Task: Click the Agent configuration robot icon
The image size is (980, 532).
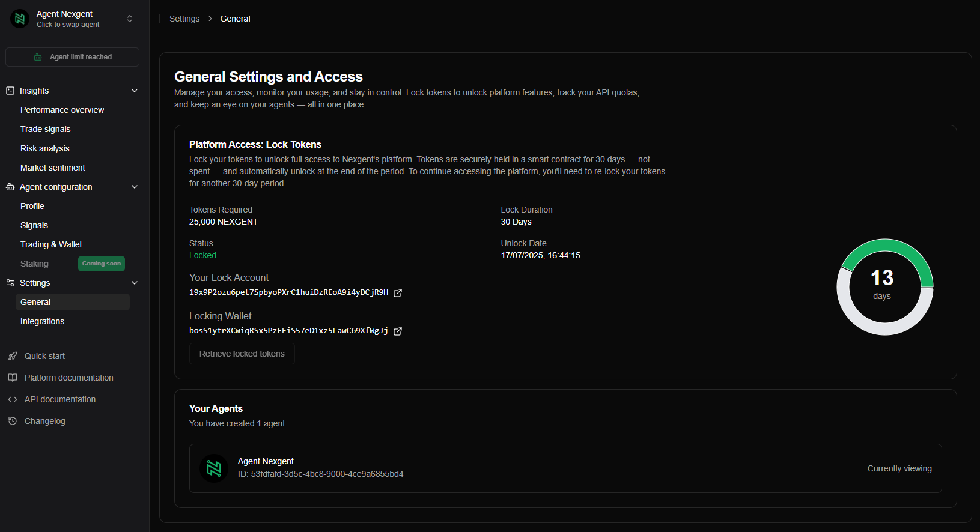Action: tap(10, 187)
